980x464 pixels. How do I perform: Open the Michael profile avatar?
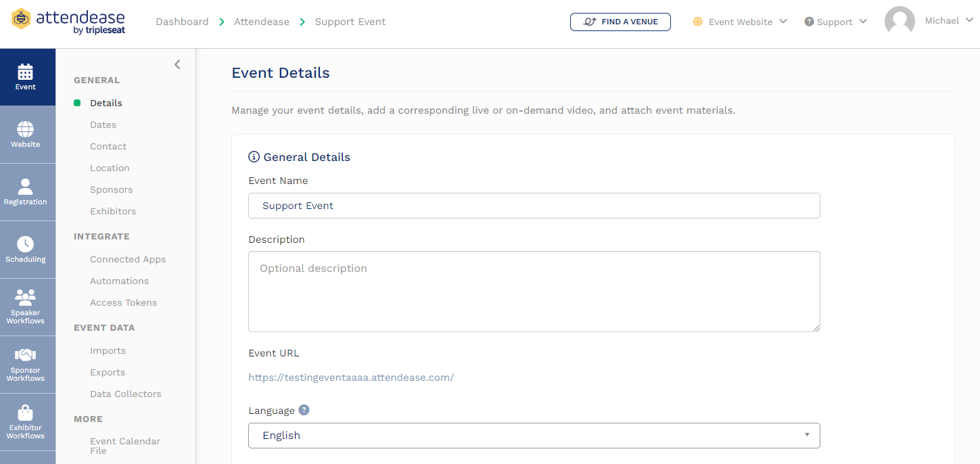tap(900, 20)
